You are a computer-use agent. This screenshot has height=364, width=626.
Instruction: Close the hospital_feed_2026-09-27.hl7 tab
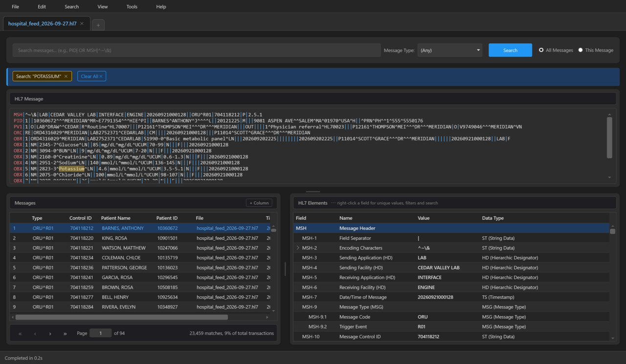click(82, 23)
